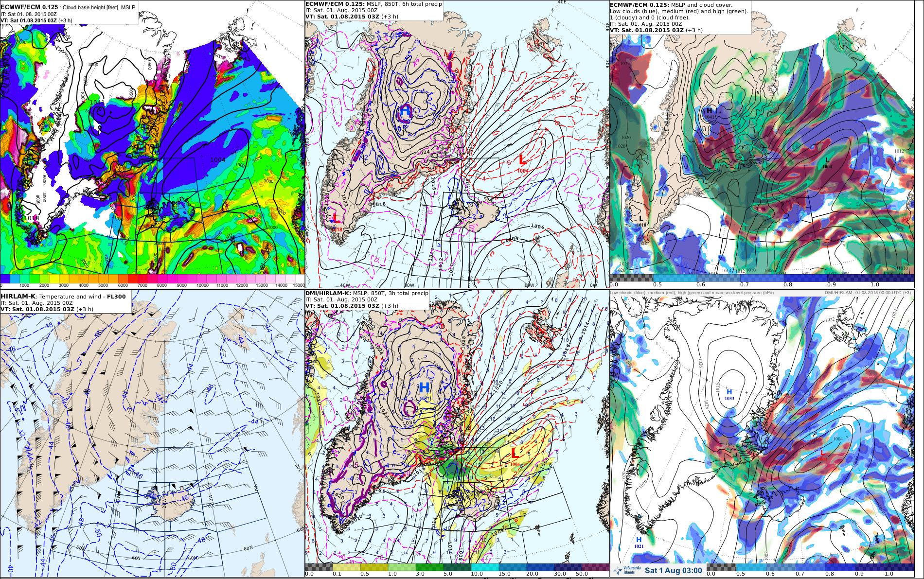This screenshot has width=924, height=579.
Task: Select the green 3.0 swatch in precip legend
Action: [x=430, y=567]
